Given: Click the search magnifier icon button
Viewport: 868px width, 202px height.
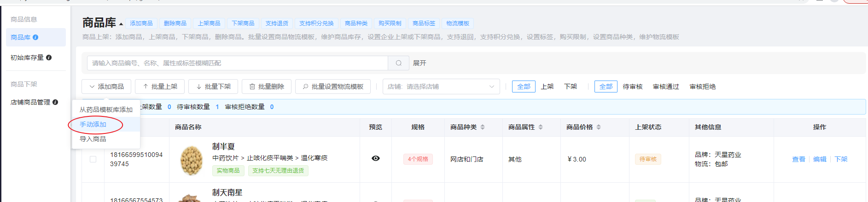Looking at the screenshot, I should pos(399,63).
